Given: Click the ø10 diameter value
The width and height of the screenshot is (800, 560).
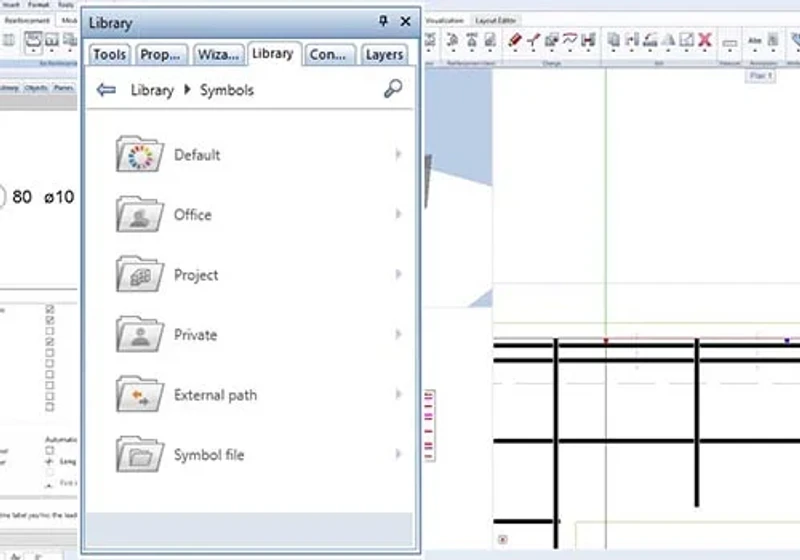Looking at the screenshot, I should coord(59,197).
